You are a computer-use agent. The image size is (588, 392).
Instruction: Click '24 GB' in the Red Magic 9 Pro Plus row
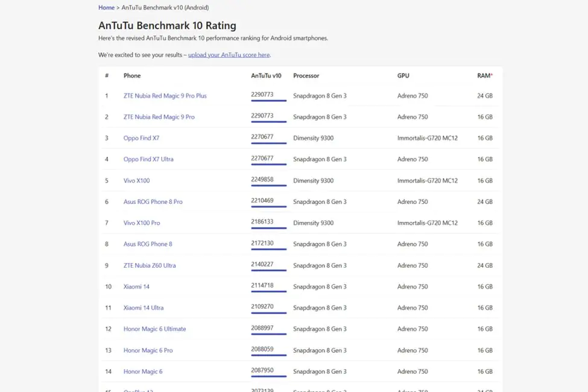[x=485, y=96]
